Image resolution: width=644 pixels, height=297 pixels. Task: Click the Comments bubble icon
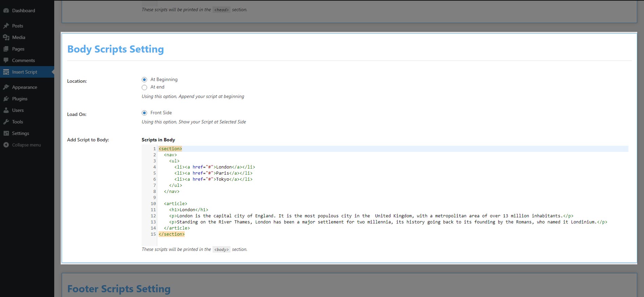pyautogui.click(x=6, y=60)
